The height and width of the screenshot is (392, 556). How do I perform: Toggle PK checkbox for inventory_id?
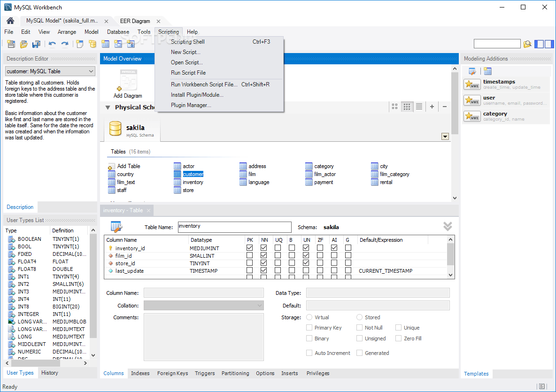(x=250, y=248)
